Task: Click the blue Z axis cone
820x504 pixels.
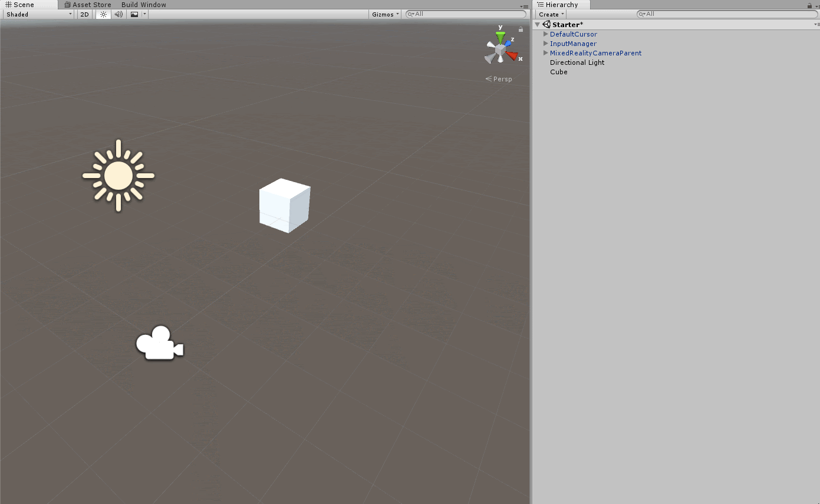Action: [x=508, y=44]
